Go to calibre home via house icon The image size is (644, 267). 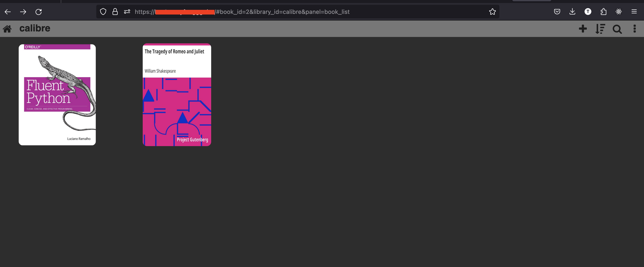[7, 29]
